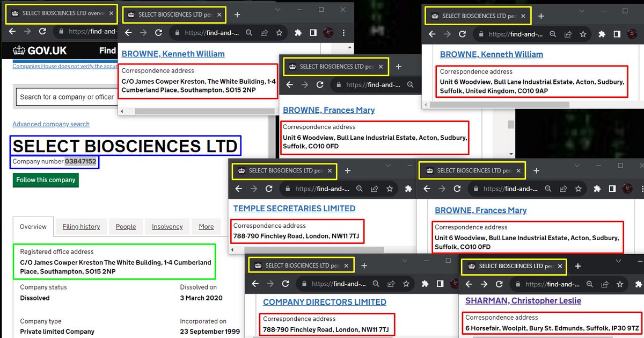Image resolution: width=644 pixels, height=338 pixels.
Task: Open new tab in Temple Secretaries window
Action: click(347, 171)
